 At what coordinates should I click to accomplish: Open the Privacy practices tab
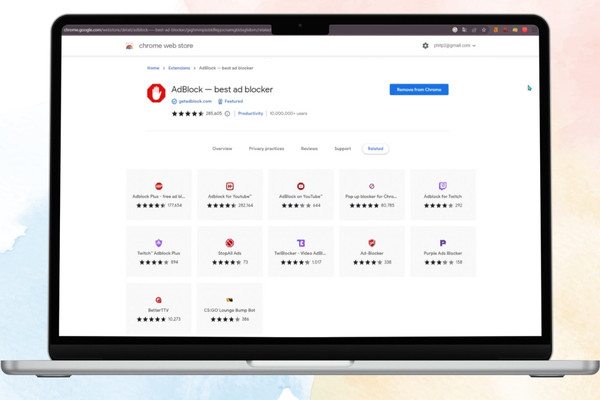[x=266, y=149]
